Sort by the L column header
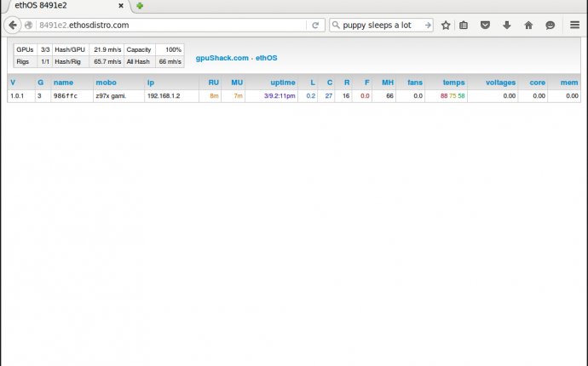This screenshot has height=366, width=588. 313,83
